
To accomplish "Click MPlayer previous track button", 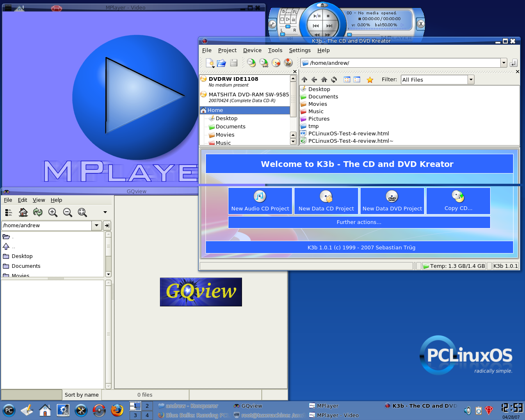I will [315, 26].
